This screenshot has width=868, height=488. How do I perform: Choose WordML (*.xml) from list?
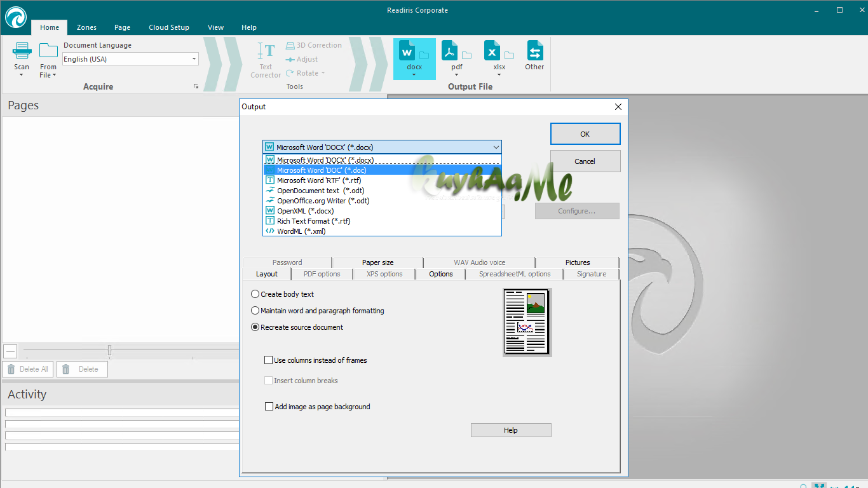(x=382, y=231)
